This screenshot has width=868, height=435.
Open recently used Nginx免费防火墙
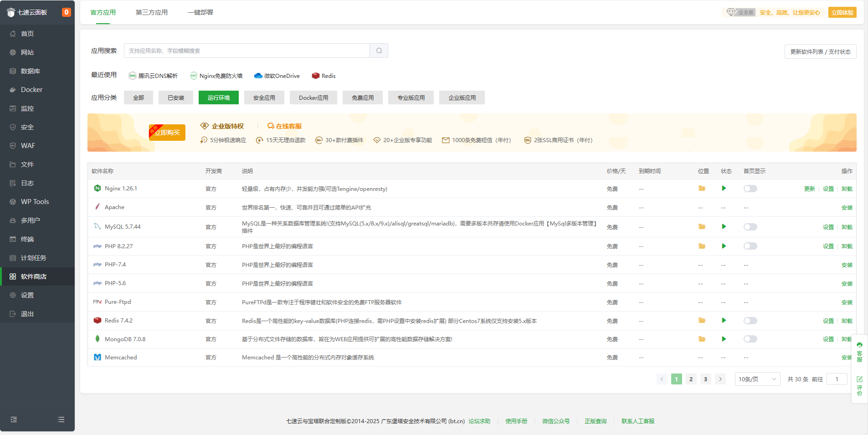[216, 76]
